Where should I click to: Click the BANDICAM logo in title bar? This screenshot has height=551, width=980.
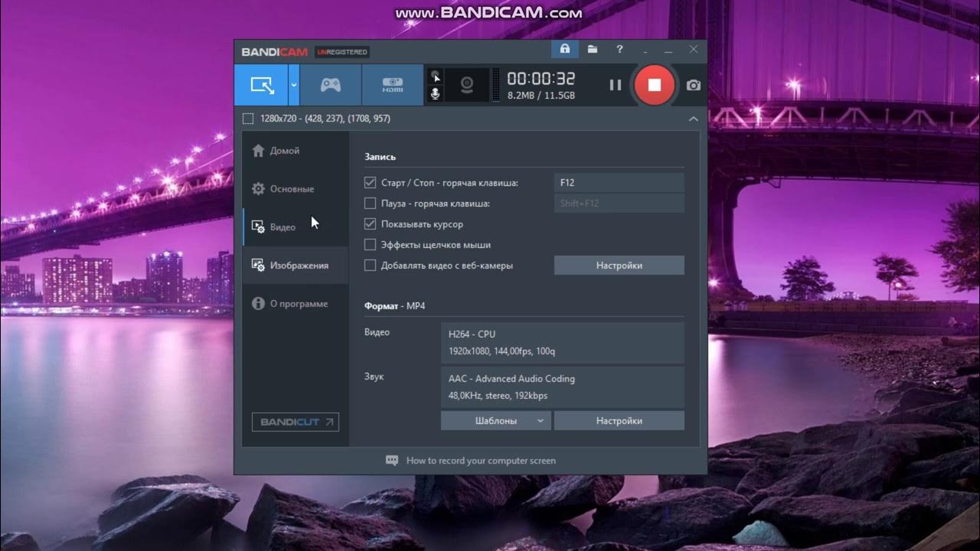point(274,52)
